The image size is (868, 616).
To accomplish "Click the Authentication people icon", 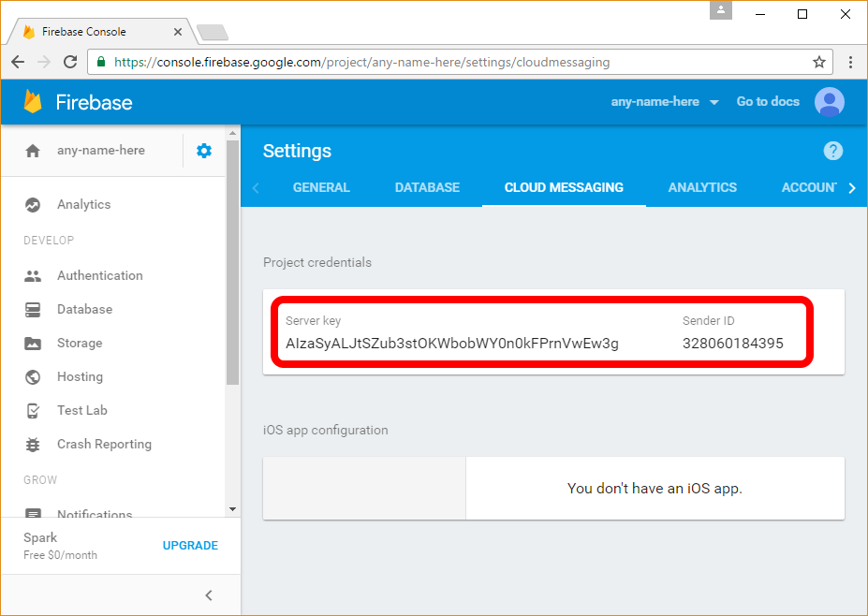I will click(x=33, y=275).
